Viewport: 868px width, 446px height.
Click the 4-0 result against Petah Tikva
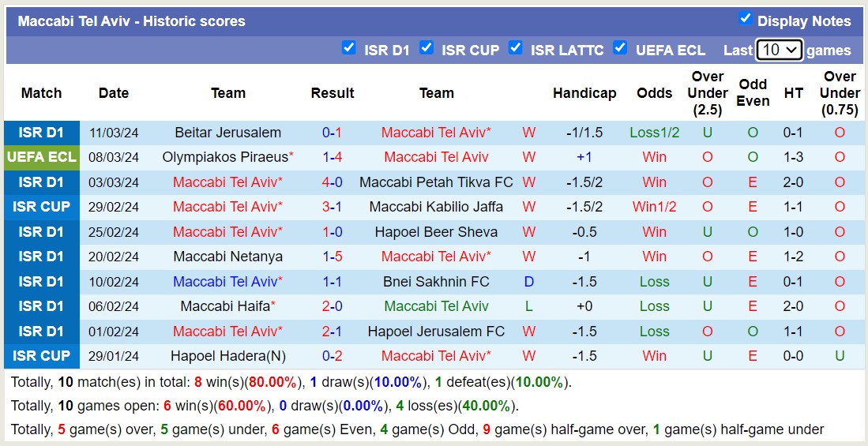pos(332,182)
